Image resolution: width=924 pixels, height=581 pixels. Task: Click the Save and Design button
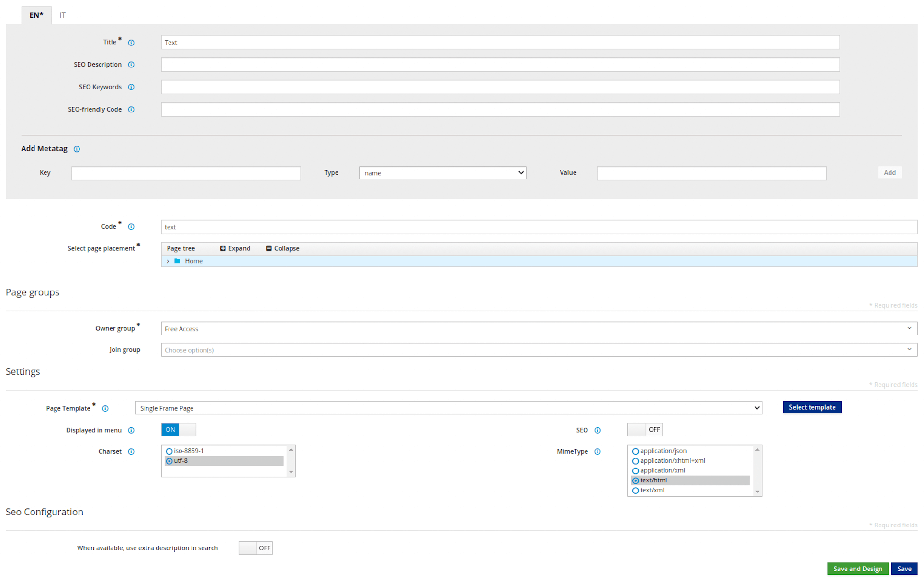[x=857, y=569]
